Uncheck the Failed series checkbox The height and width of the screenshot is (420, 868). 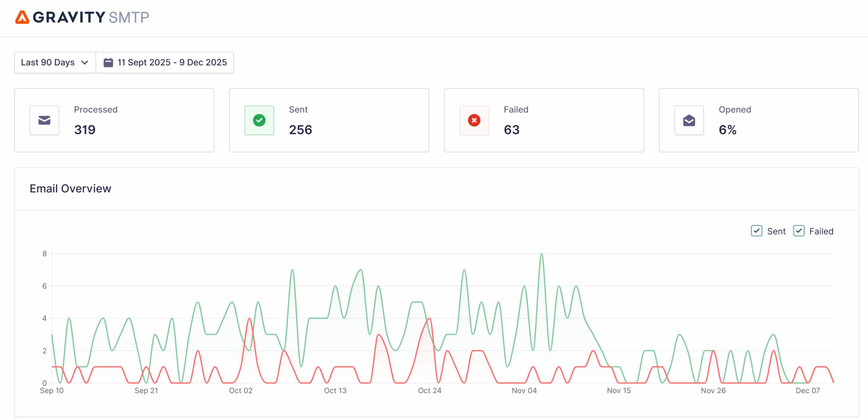click(798, 231)
